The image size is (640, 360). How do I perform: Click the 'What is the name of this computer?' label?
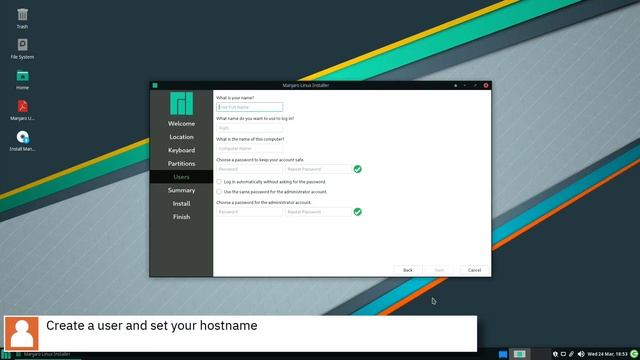click(250, 139)
